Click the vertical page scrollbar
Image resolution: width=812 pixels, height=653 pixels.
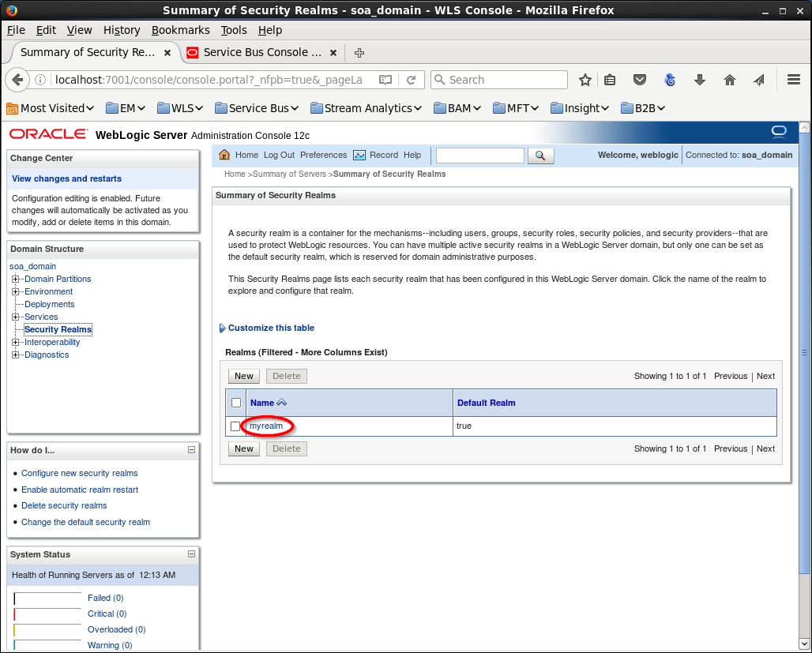[x=804, y=352]
